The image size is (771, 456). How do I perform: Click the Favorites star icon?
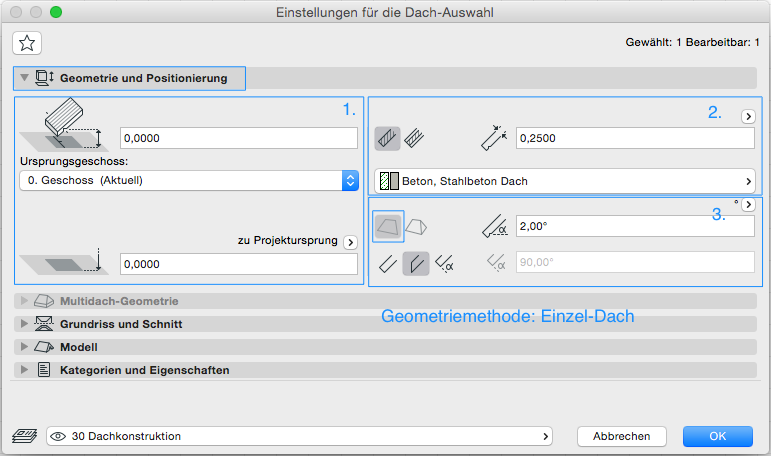tap(27, 42)
